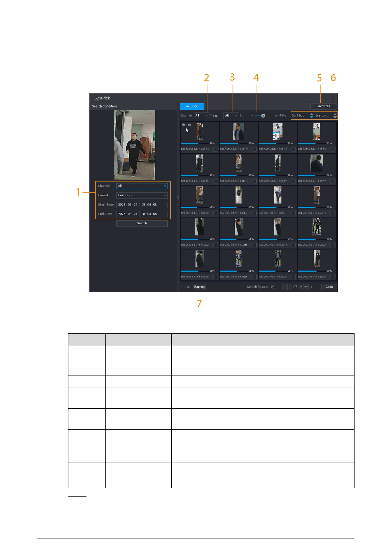Go to next results page with > button

pos(301,287)
